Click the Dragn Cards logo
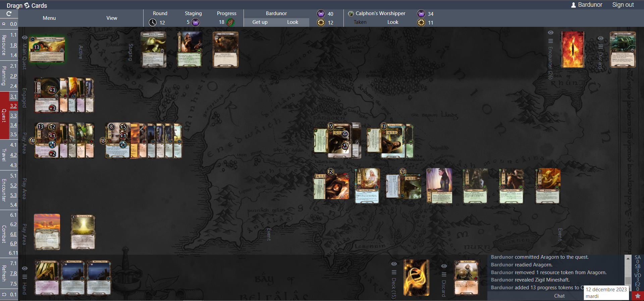644x301 pixels. pyautogui.click(x=27, y=5)
